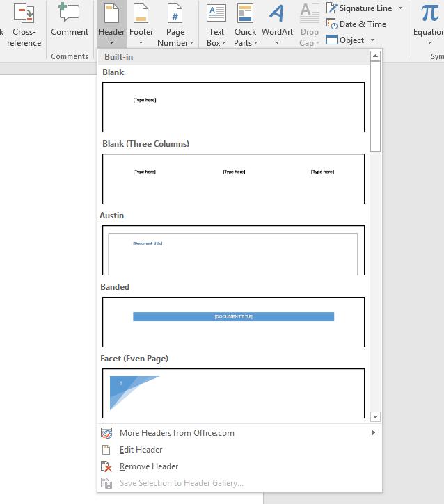
Task: Insert an Equation
Action: tap(429, 25)
